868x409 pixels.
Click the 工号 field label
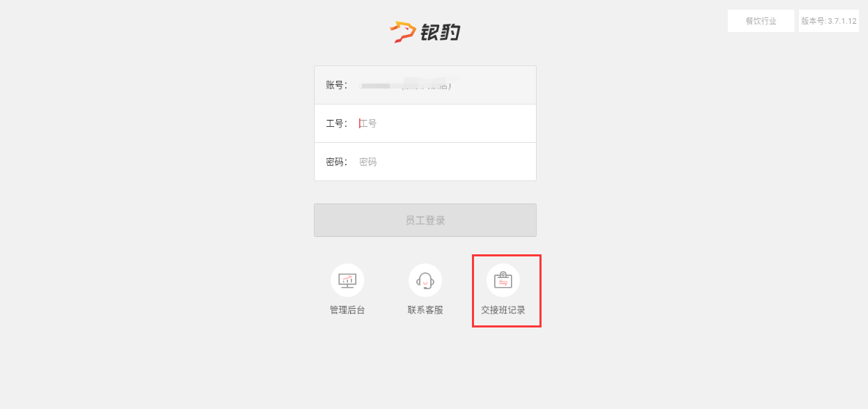337,123
